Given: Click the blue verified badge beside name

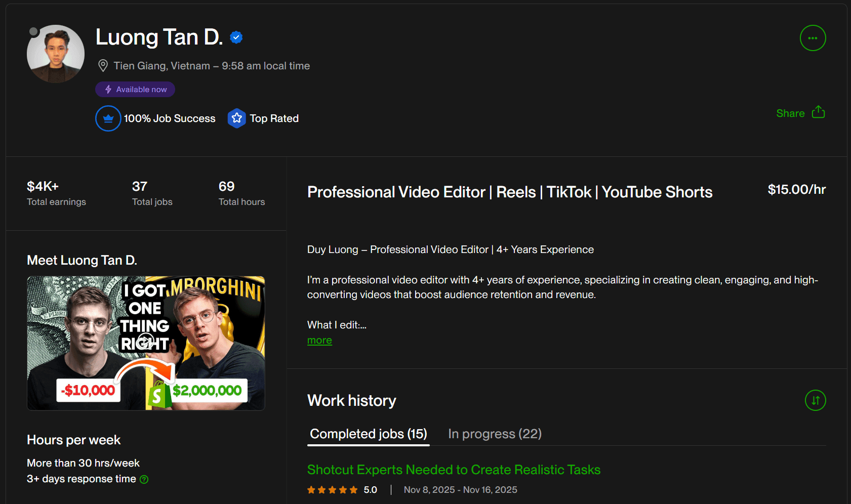Looking at the screenshot, I should (236, 37).
